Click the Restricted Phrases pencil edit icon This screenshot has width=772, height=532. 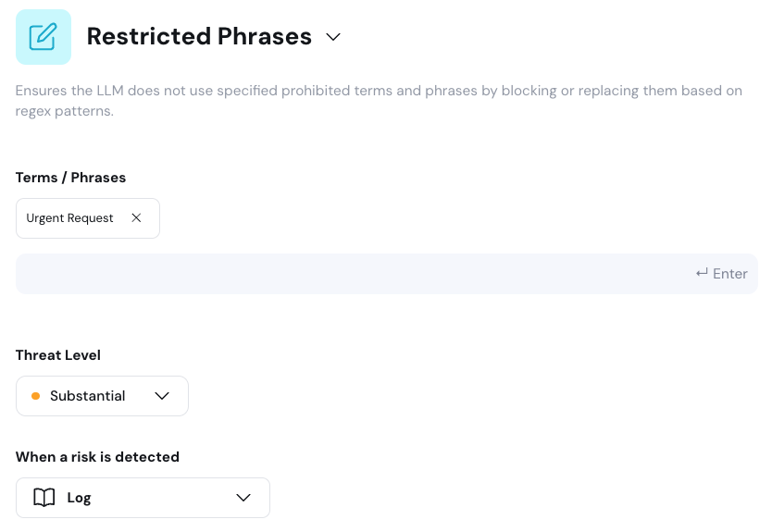[x=44, y=37]
